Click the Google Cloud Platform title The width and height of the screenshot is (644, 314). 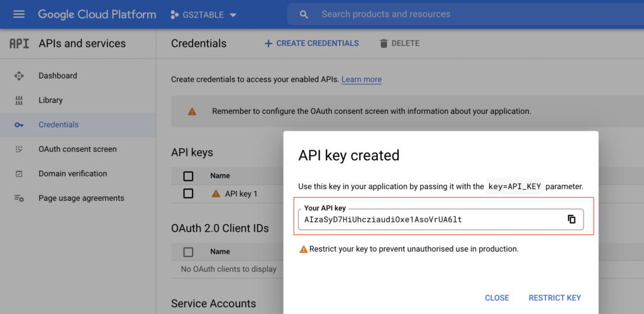pos(97,14)
